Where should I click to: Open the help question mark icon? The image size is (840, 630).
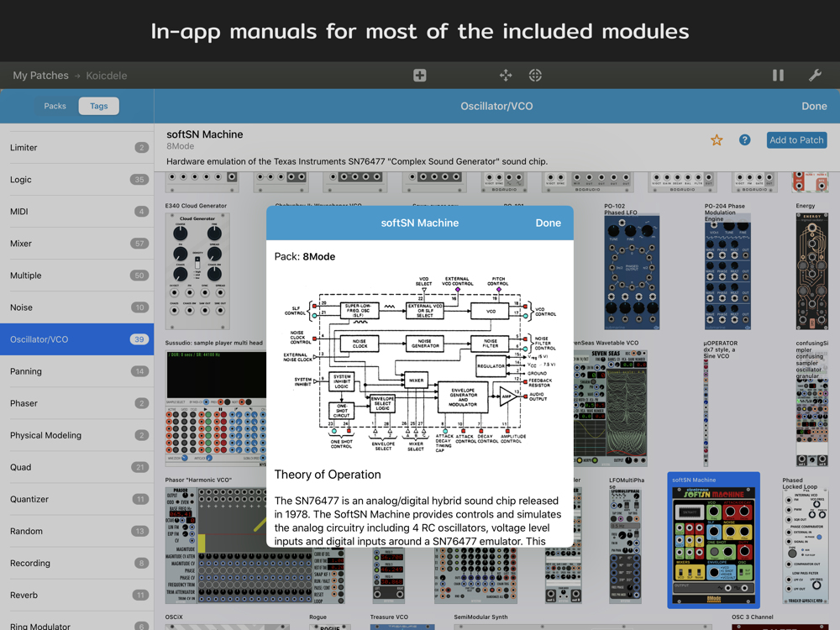(744, 140)
